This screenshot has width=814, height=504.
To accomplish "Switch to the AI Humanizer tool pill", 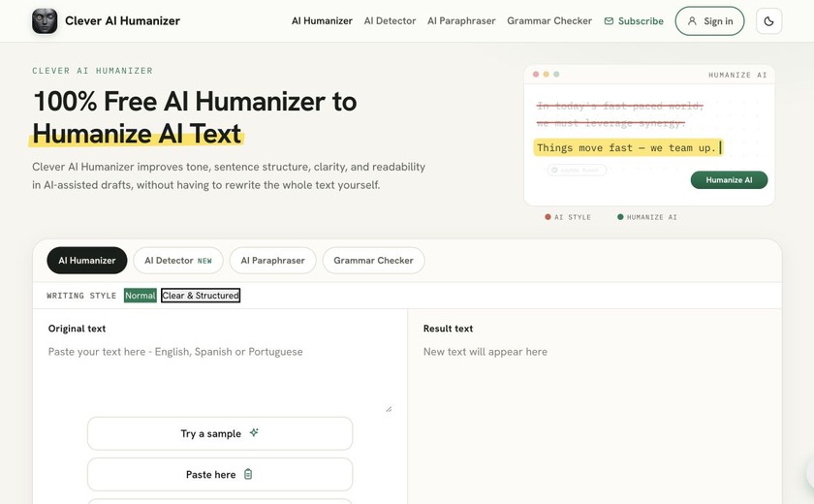I will (86, 261).
